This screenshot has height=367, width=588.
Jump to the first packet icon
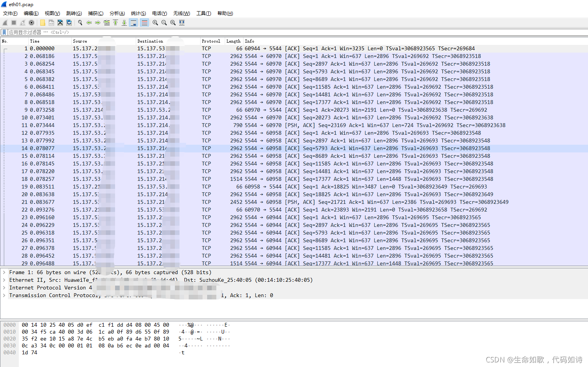pyautogui.click(x=115, y=23)
